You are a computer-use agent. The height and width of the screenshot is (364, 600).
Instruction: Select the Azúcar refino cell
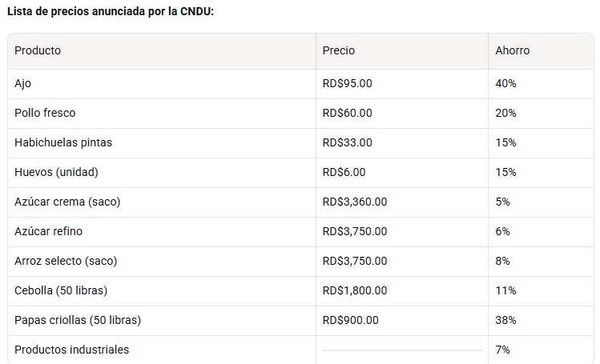coord(48,231)
